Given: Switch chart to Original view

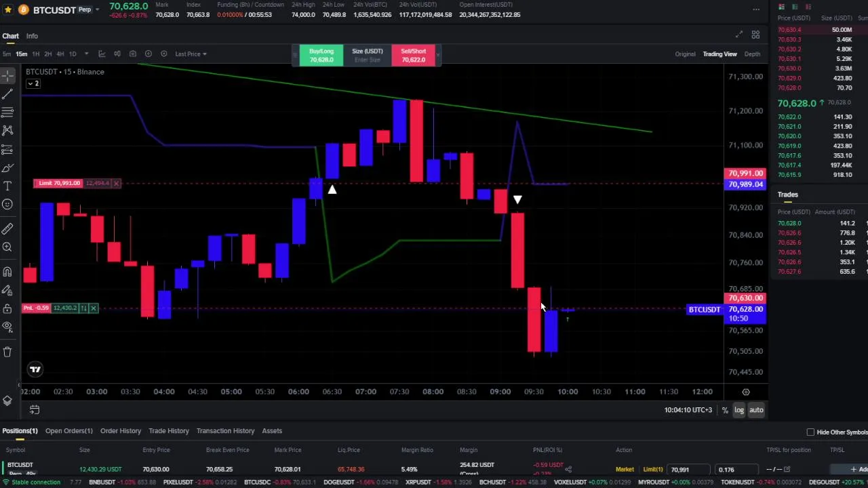Looking at the screenshot, I should pyautogui.click(x=685, y=54).
